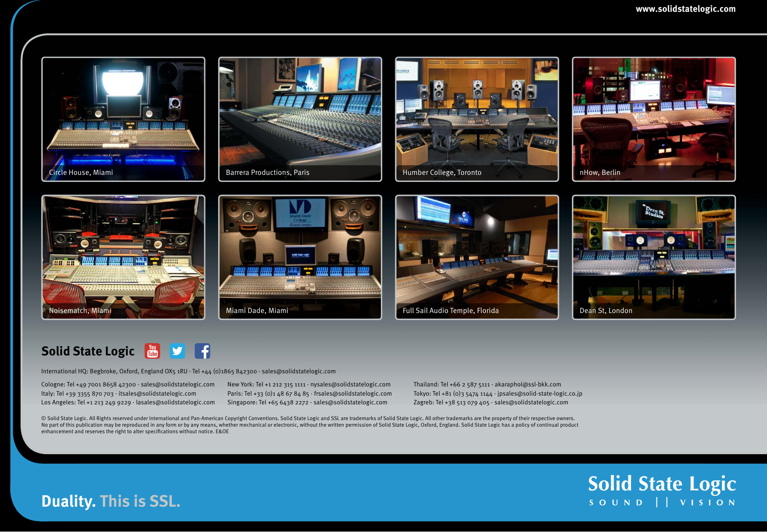Click the 'Thailand: Tel +66 2 587 5111' text
Viewport: 767px width, 532px height.
(452, 384)
